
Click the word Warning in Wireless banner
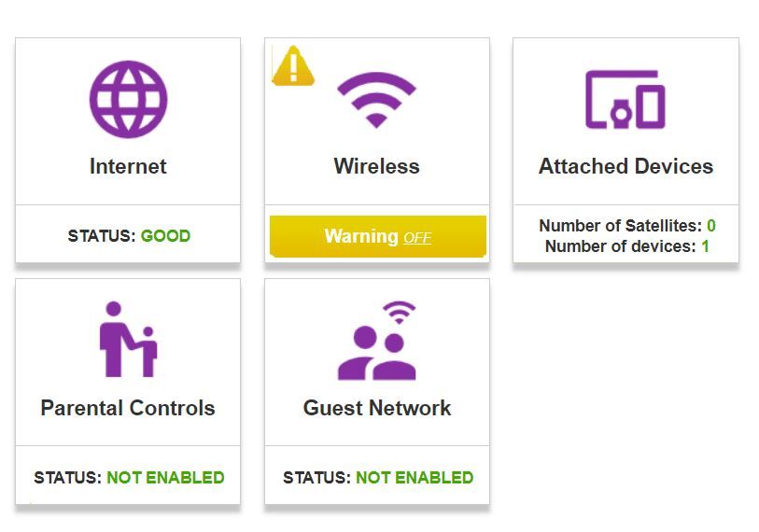pyautogui.click(x=361, y=236)
